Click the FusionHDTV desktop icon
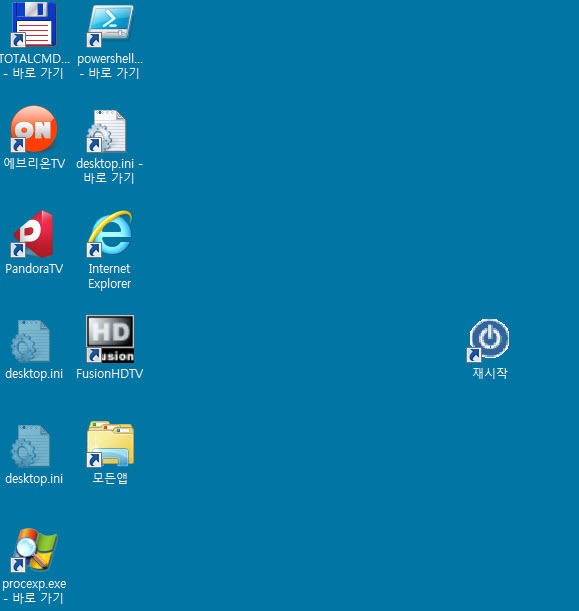Viewport: 579px width, 611px height. (x=110, y=339)
